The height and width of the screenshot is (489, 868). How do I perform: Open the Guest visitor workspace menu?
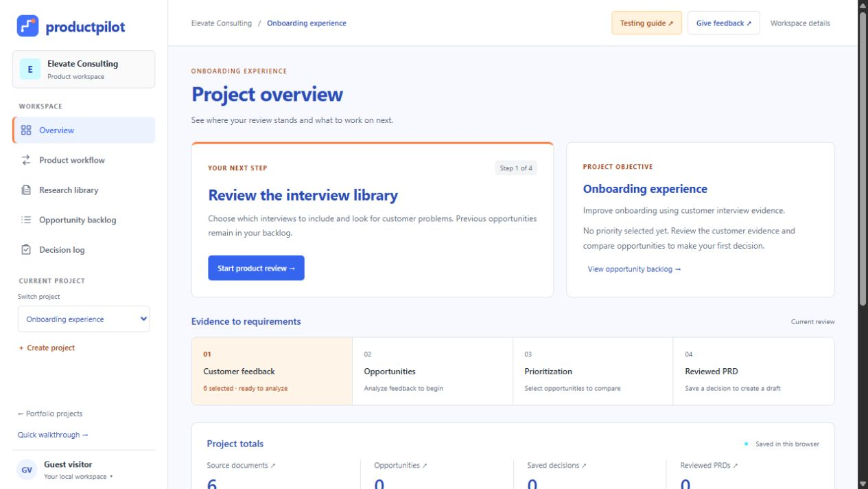point(84,470)
